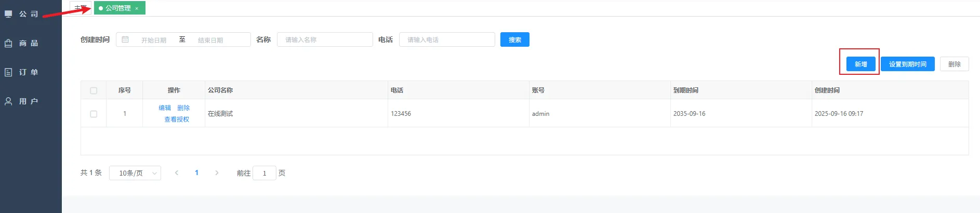Check the checkbox for row 1 在线测试
This screenshot has height=213, width=980.
tap(94, 114)
